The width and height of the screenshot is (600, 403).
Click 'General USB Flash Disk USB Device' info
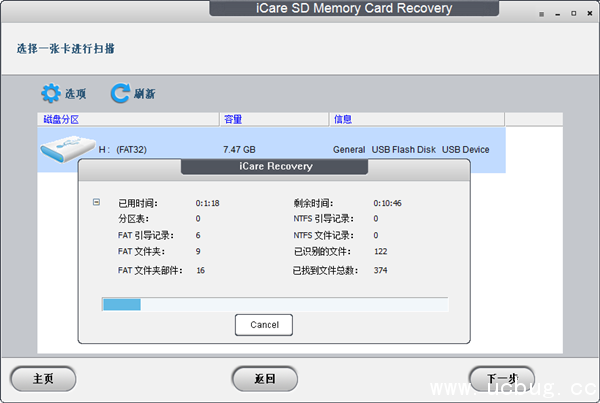pos(411,150)
